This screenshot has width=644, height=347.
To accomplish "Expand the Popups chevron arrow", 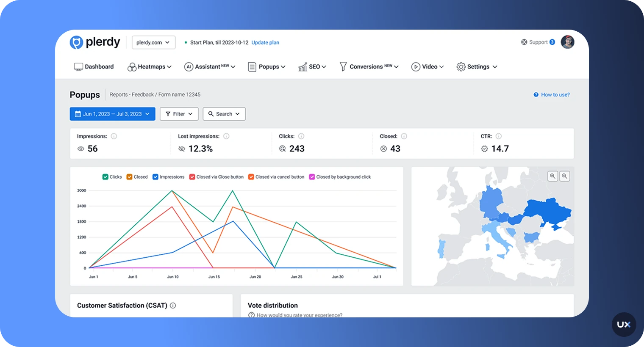I will (x=283, y=67).
